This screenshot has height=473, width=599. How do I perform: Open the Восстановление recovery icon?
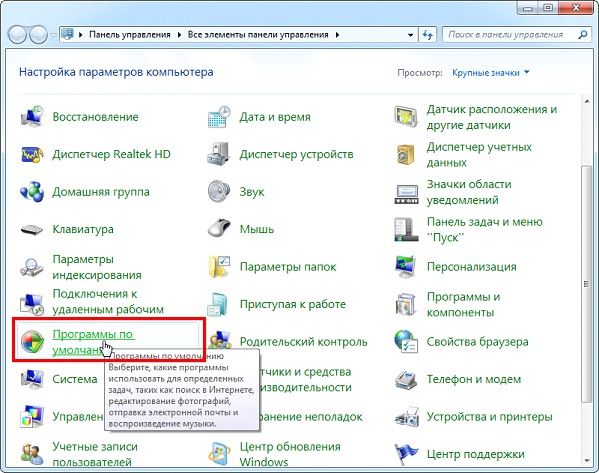click(32, 117)
